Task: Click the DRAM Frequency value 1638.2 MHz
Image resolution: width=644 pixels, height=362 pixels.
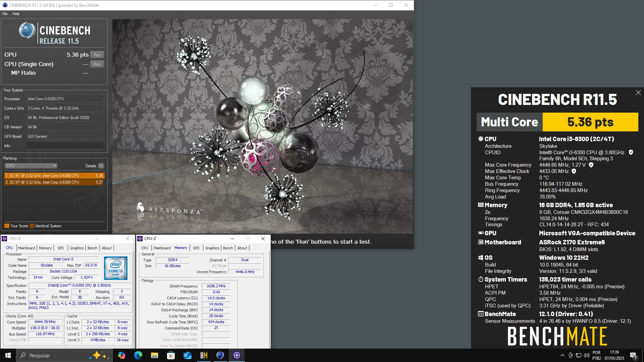Action: (216, 286)
